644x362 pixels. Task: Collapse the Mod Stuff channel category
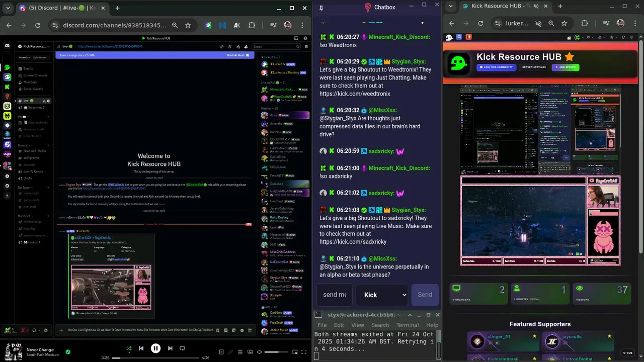pos(26,216)
